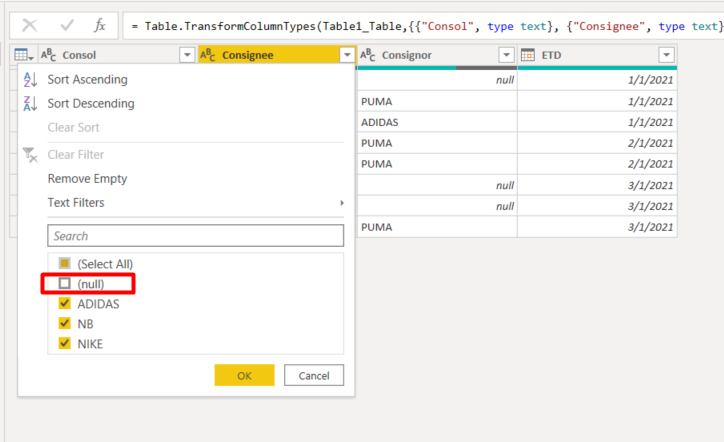The width and height of the screenshot is (724, 442).
Task: Open the table options icon in header corner
Action: tap(24, 55)
